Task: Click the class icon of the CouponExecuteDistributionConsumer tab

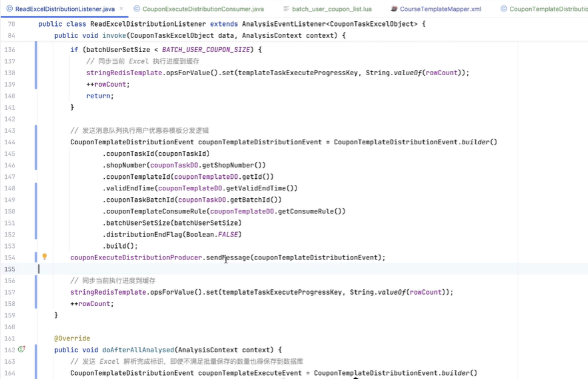Action: click(x=137, y=9)
